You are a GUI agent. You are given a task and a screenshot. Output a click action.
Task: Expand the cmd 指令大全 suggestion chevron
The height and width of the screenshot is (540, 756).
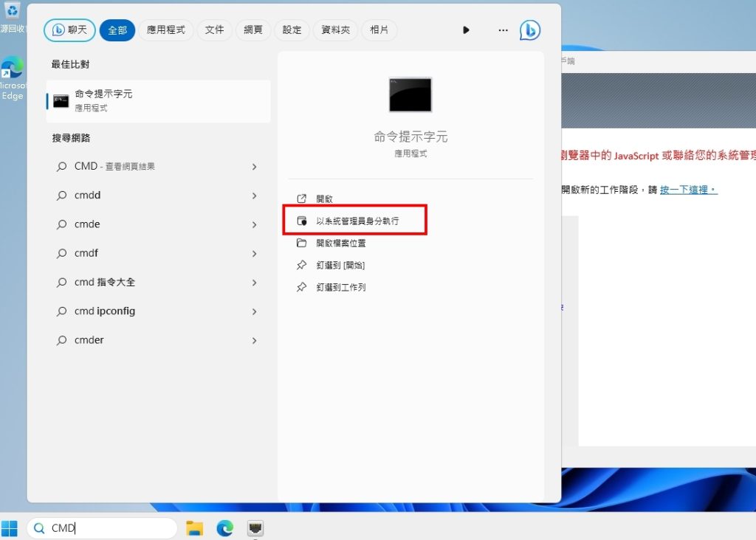[x=254, y=283]
